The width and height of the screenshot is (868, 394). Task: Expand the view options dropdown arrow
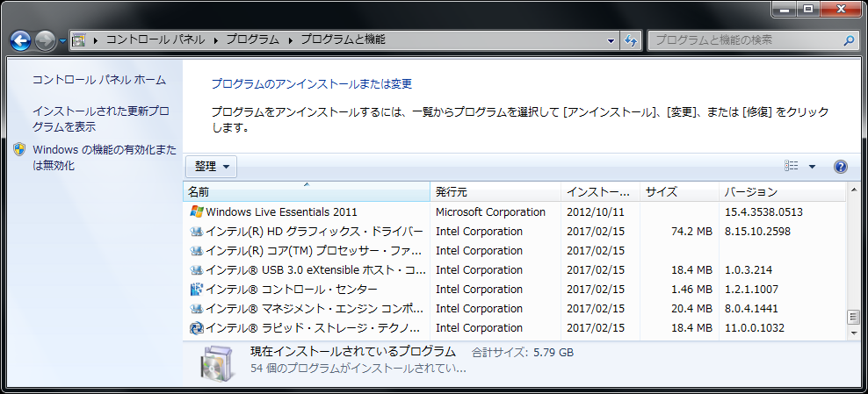(812, 167)
